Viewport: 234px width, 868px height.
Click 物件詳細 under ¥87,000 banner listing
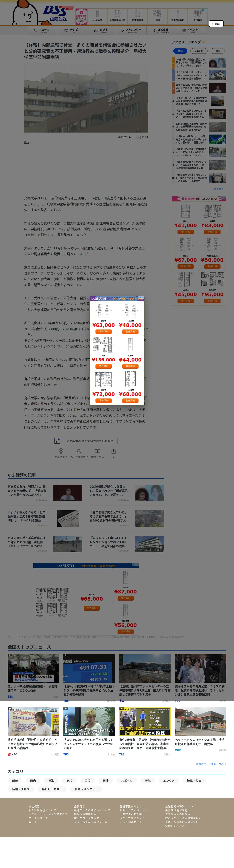tap(125, 598)
